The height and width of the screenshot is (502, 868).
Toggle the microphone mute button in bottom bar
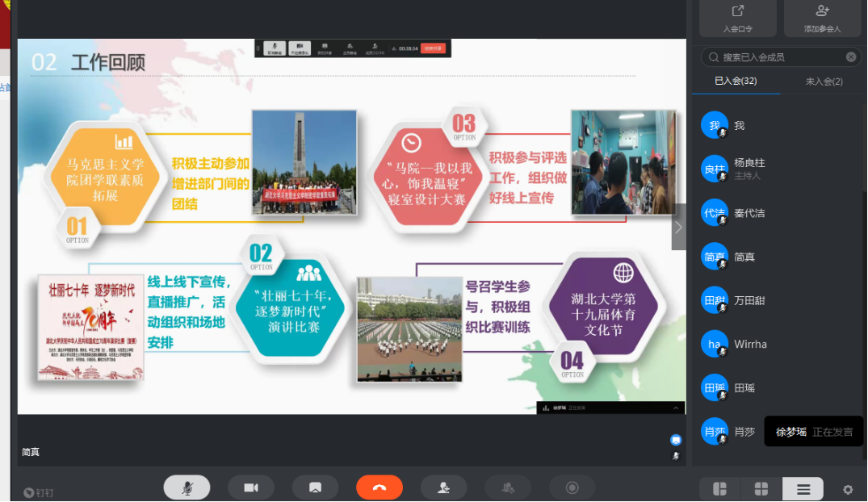187,487
